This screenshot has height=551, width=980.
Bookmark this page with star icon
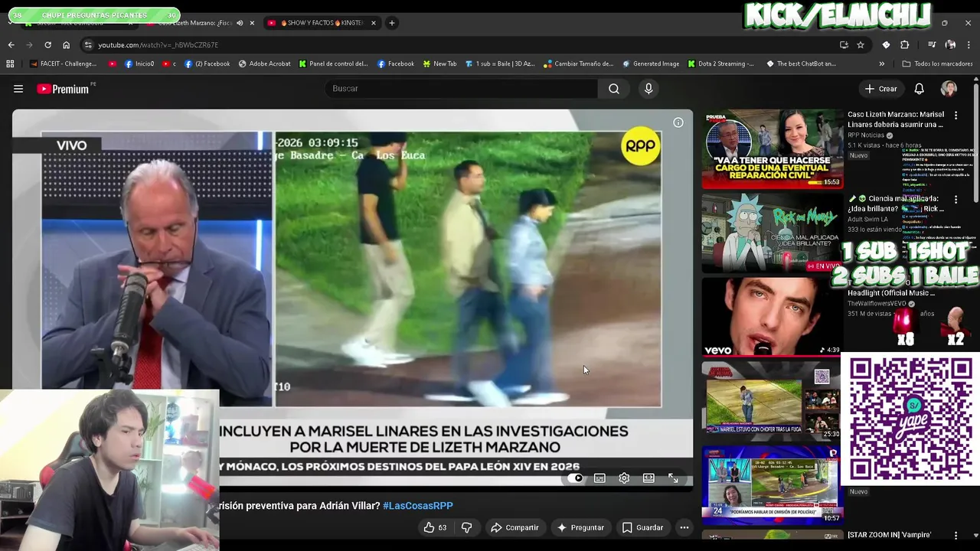pyautogui.click(x=861, y=45)
